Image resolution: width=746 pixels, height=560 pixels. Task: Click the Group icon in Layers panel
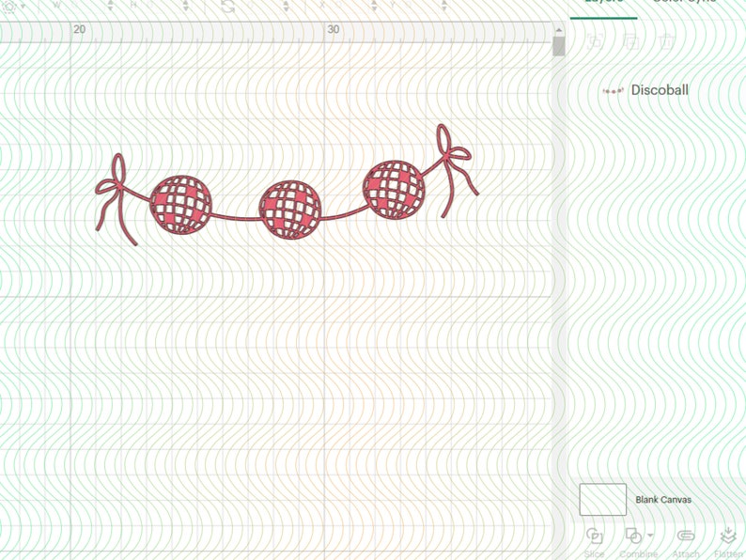coord(595,43)
